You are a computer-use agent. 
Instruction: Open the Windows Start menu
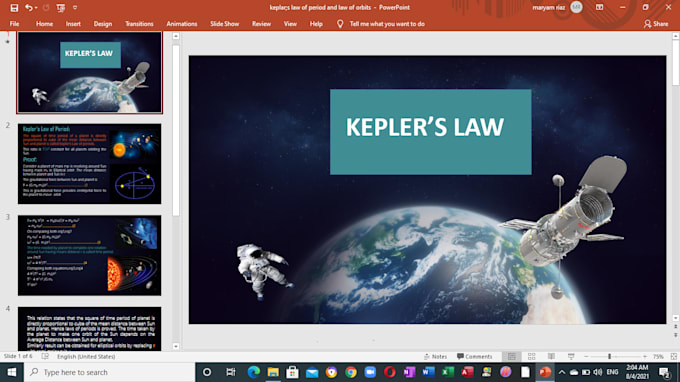point(12,372)
